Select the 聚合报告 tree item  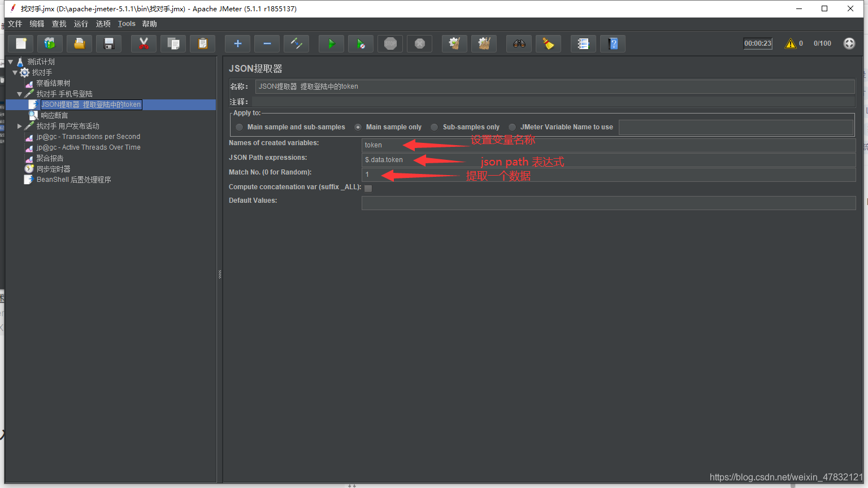click(x=50, y=158)
